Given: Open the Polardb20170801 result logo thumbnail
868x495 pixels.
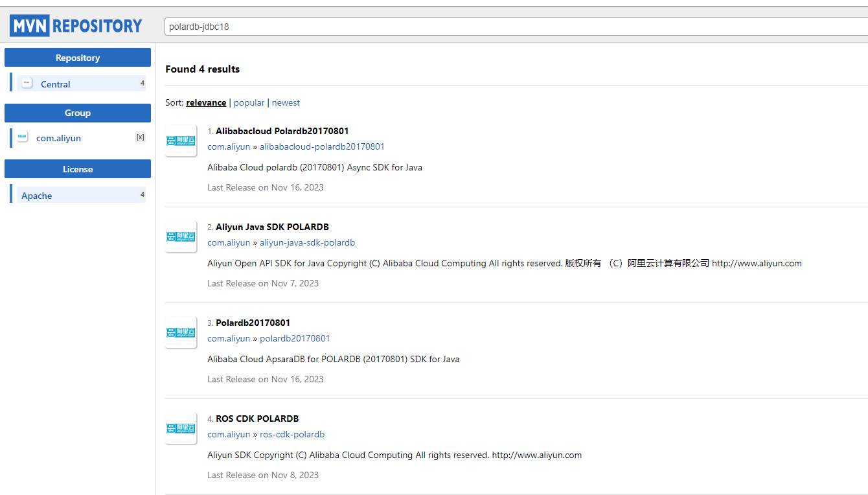Looking at the screenshot, I should point(181,332).
